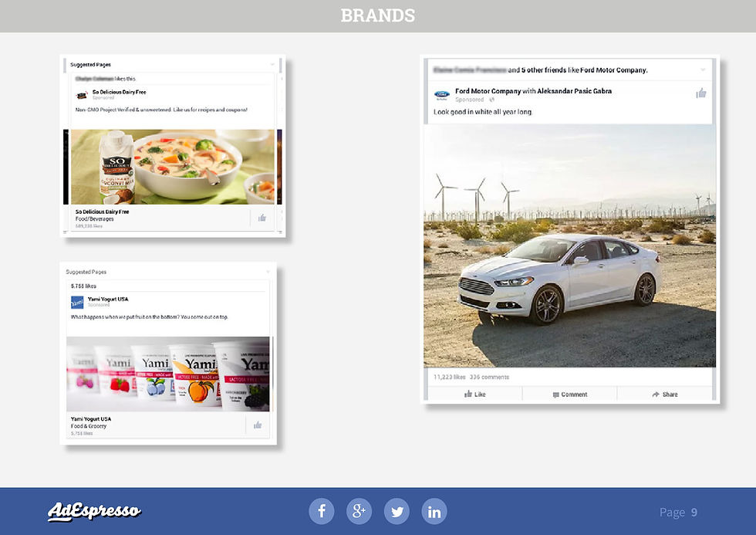Click 'What happens when we put fruit' text
Image resolution: width=756 pixels, height=535 pixels.
point(150,317)
